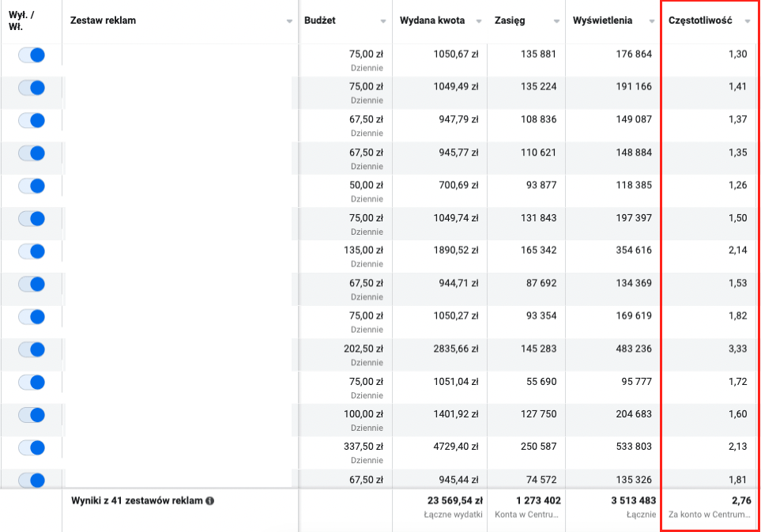Click the 'Częstotliwość' column dropdown arrow
The width and height of the screenshot is (761, 532).
coord(748,21)
